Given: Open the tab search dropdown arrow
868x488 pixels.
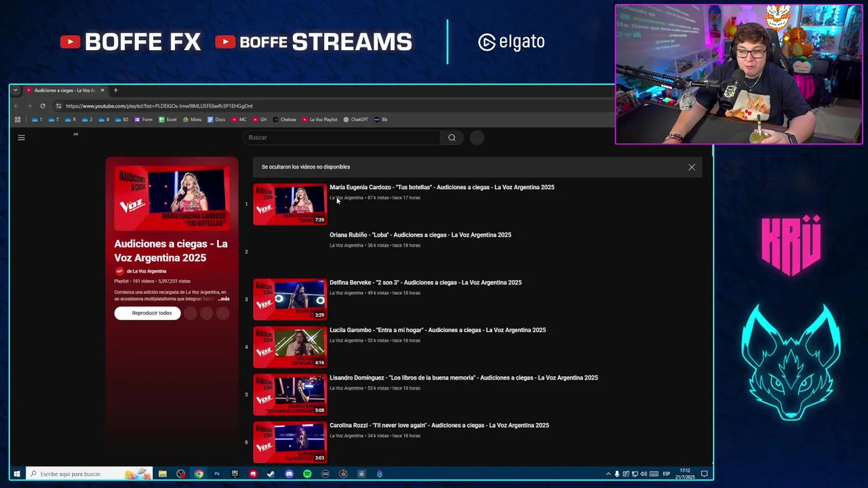Looking at the screenshot, I should click(x=15, y=90).
